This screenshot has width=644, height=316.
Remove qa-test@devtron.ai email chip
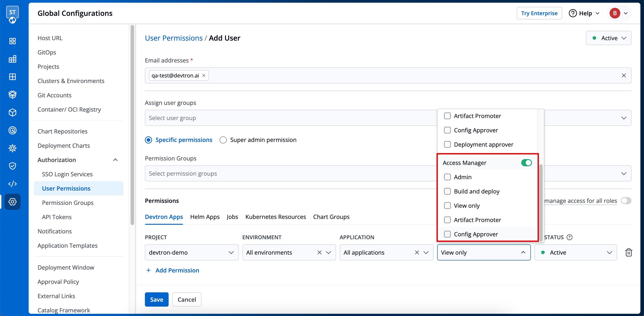(x=204, y=75)
